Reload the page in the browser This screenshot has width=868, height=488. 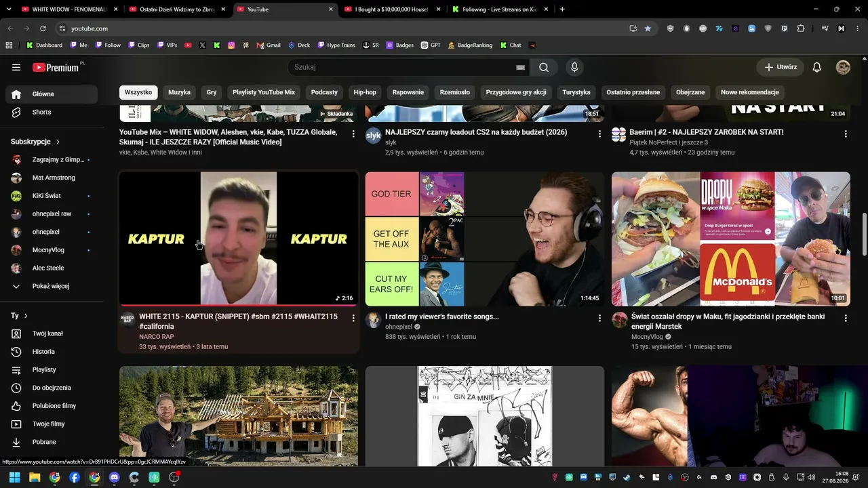[43, 28]
